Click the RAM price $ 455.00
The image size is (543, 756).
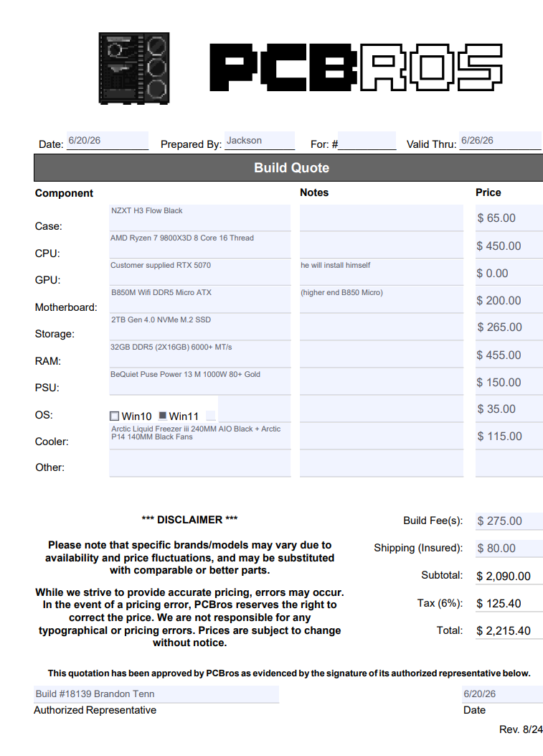pyautogui.click(x=509, y=354)
